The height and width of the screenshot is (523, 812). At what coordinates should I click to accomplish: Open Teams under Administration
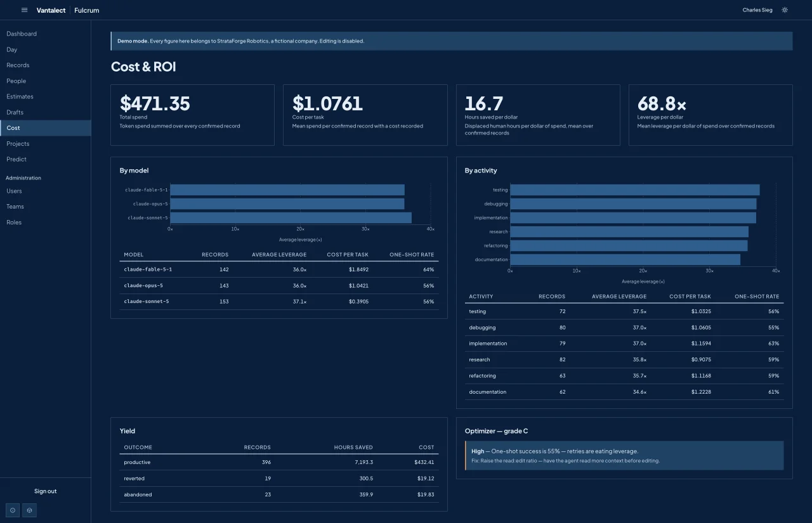click(x=45, y=207)
